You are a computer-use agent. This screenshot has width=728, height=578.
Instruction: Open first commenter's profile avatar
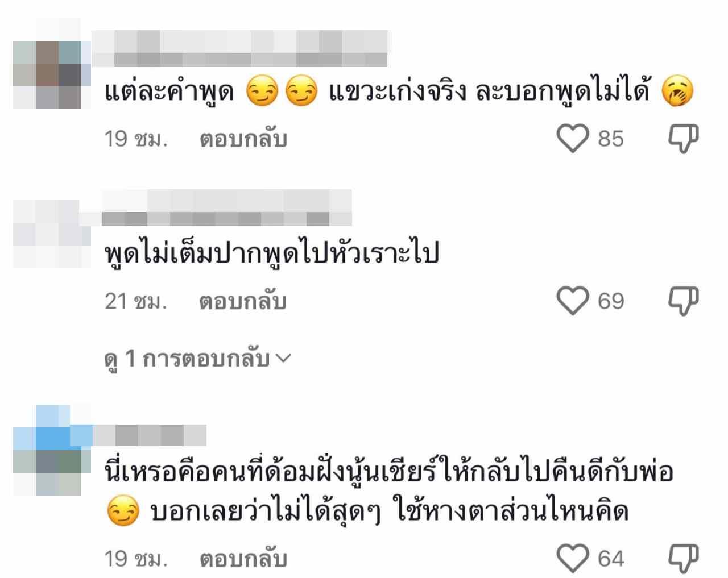[48, 64]
